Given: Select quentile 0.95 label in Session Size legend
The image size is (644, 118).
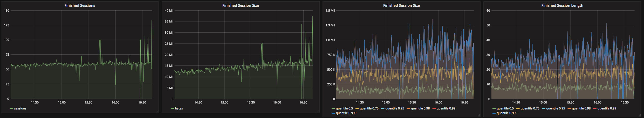Looking at the screenshot, I should [394, 108].
